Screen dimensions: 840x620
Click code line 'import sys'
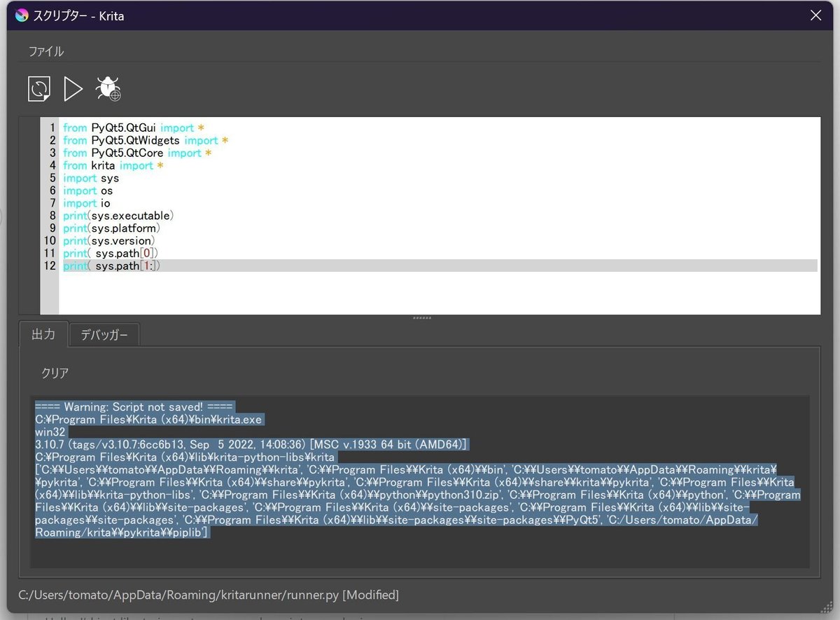point(91,178)
